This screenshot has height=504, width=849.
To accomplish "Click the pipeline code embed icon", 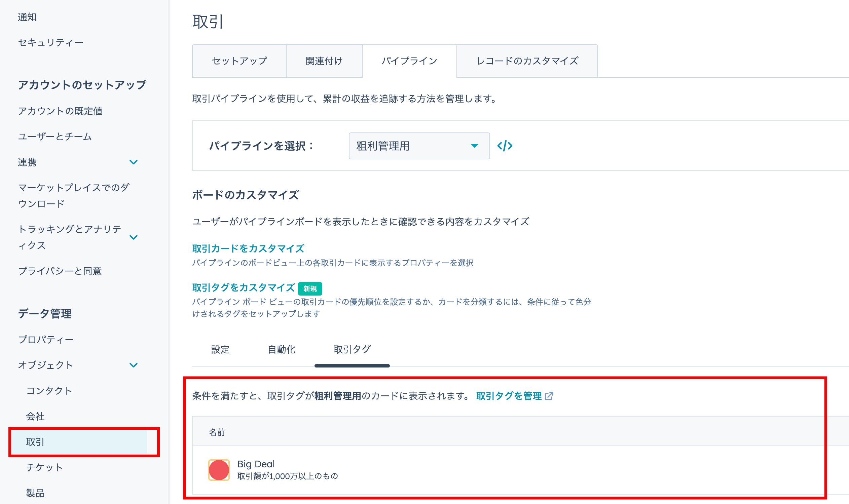I will pyautogui.click(x=505, y=146).
